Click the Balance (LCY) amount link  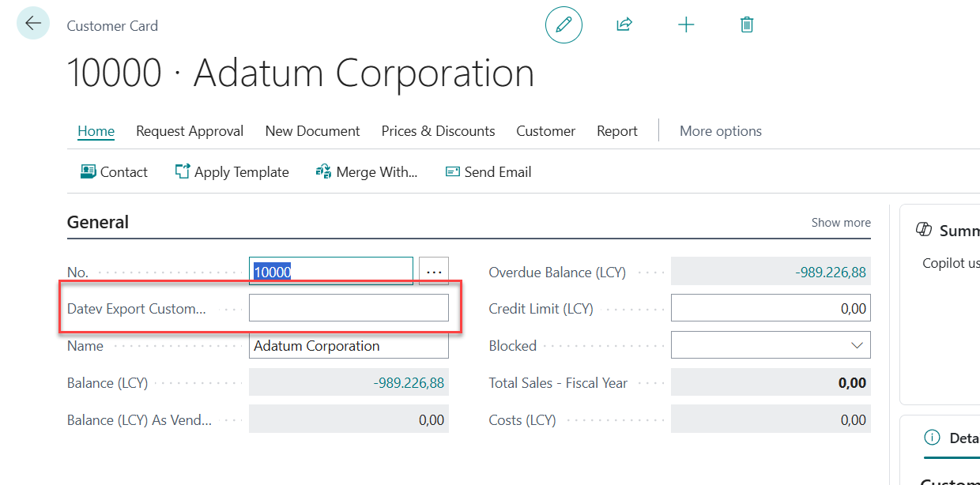pyautogui.click(x=408, y=383)
